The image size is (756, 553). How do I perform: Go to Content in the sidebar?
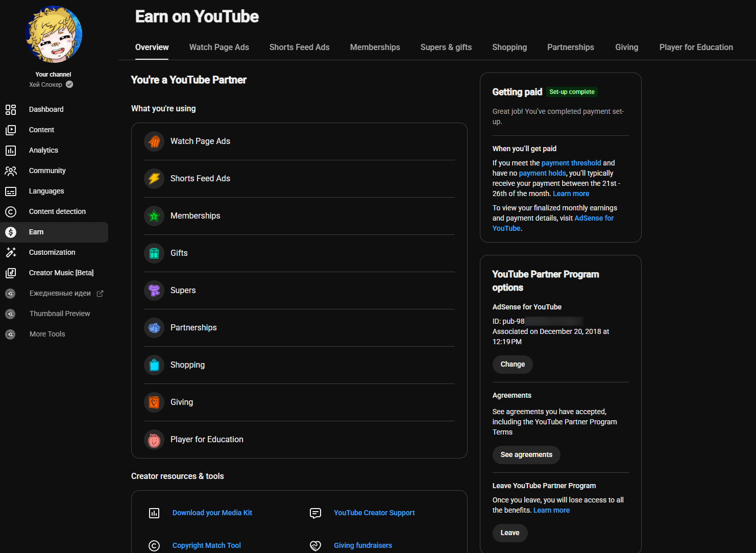click(x=54, y=130)
